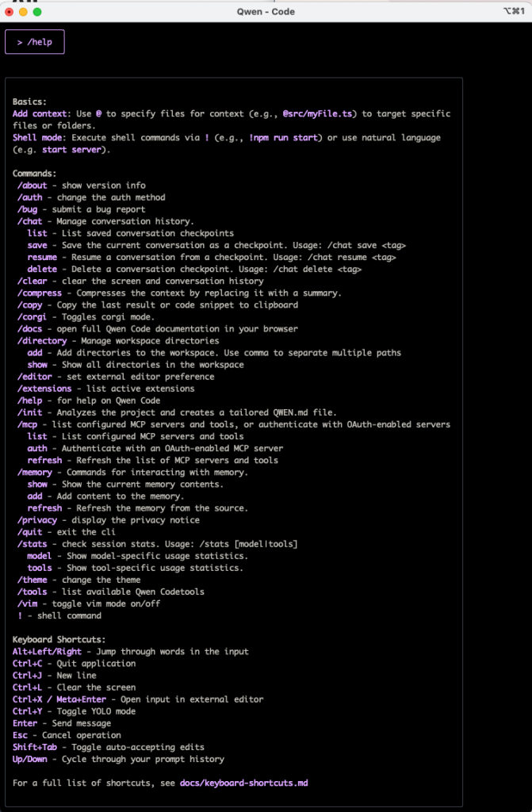
Task: Click the /mcp command entry
Action: tap(27, 425)
